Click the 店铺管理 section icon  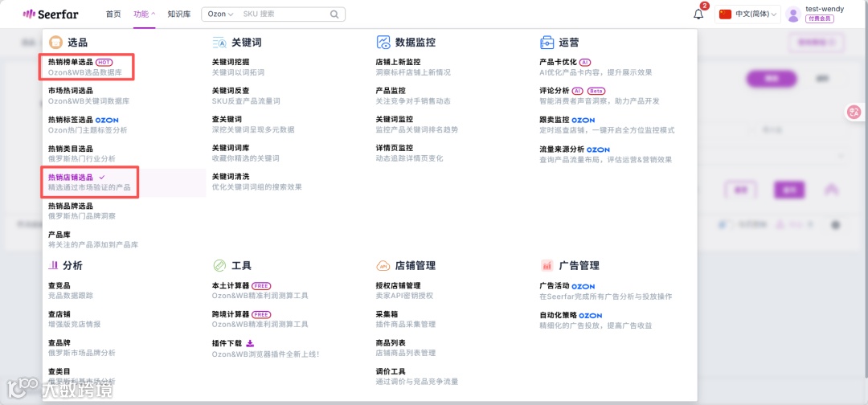pyautogui.click(x=383, y=266)
